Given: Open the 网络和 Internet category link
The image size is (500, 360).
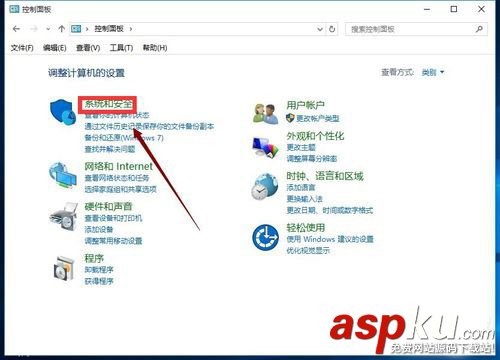Looking at the screenshot, I should pyautogui.click(x=118, y=166).
